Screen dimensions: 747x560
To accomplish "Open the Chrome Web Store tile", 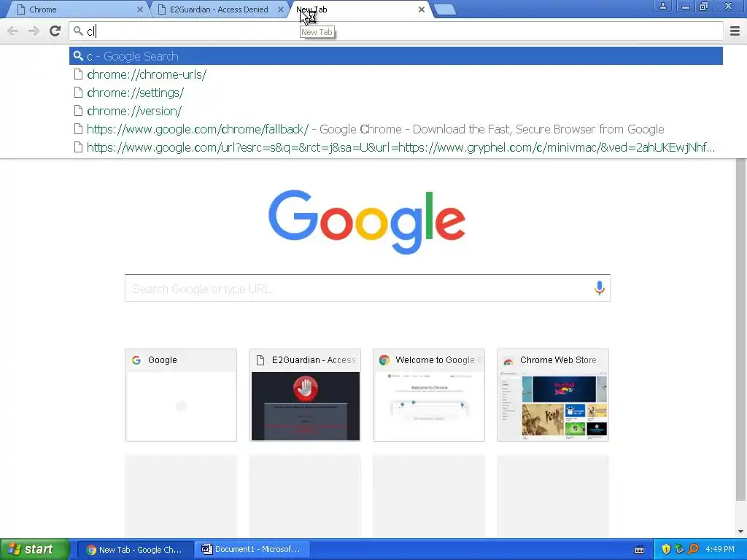I will point(553,395).
